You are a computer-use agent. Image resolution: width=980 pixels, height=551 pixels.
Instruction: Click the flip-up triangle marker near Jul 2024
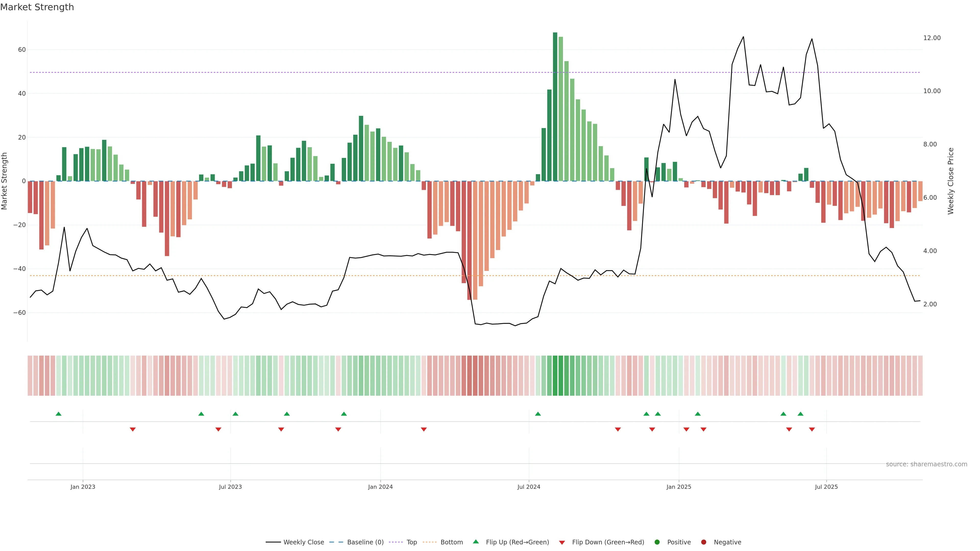538,414
